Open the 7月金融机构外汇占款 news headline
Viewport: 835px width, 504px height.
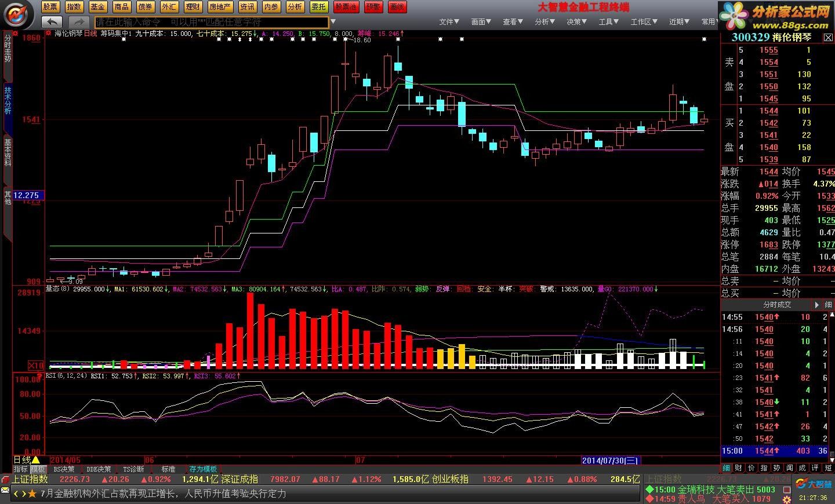click(163, 494)
